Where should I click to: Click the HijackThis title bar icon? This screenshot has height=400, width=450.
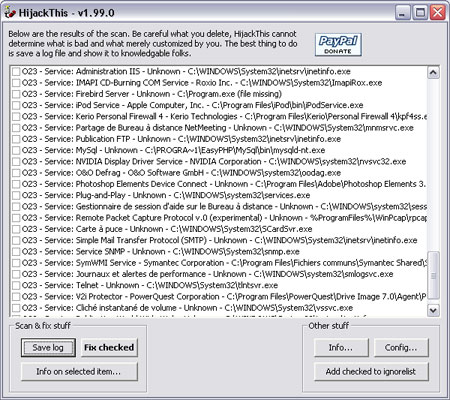[x=10, y=13]
